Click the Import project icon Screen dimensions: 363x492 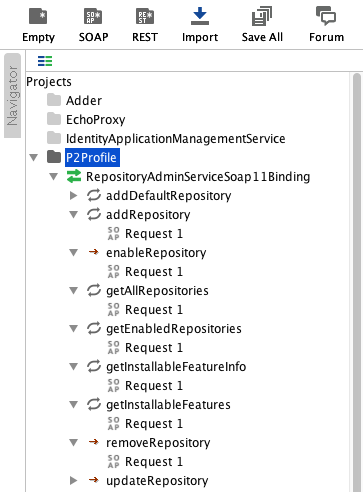point(200,16)
